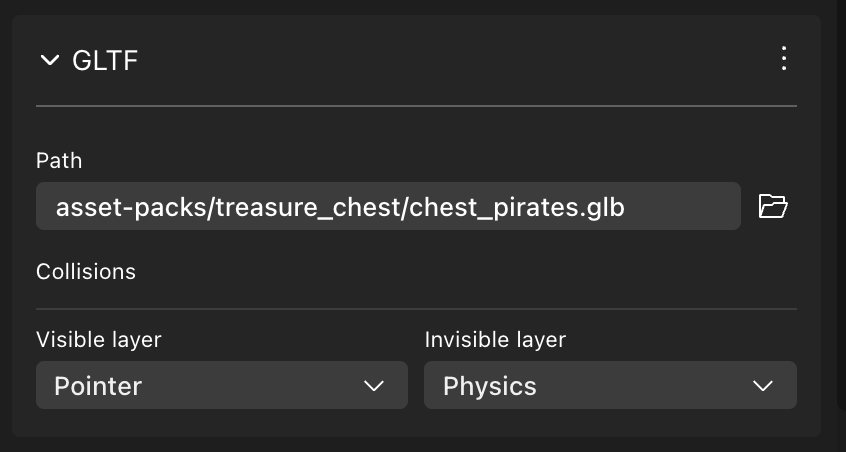Screen dimensions: 846x452
Task: Click empty header space right of GLTF
Action: point(450,61)
